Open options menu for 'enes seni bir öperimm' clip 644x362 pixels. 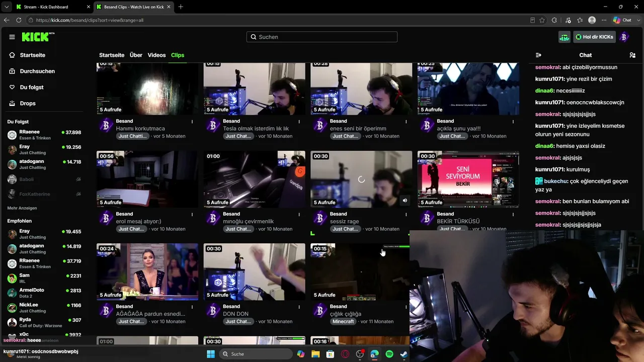click(x=406, y=121)
